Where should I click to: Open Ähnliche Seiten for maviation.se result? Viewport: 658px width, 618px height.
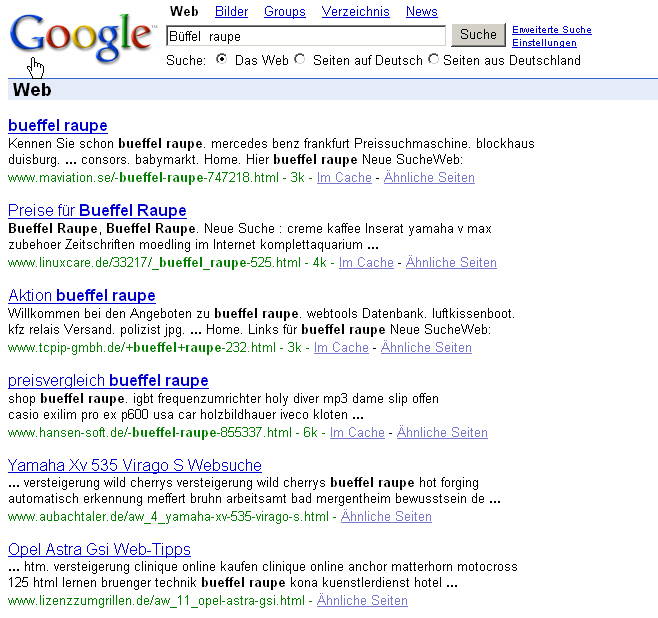click(x=429, y=177)
